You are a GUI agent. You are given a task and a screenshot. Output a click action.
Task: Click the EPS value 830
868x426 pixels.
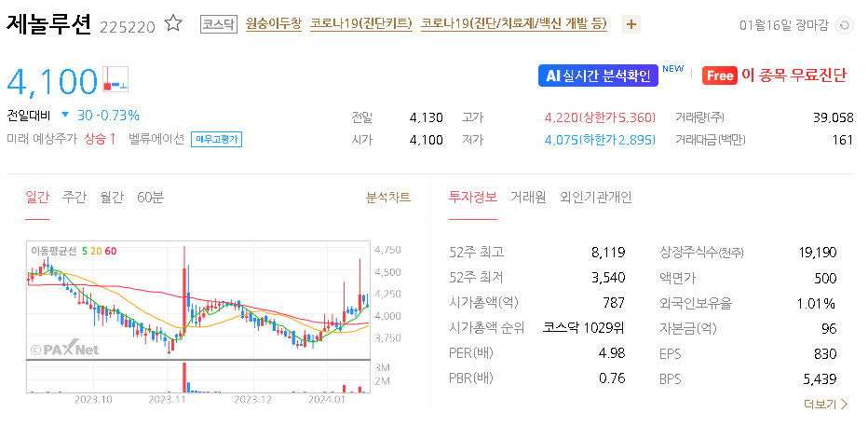pos(826,353)
